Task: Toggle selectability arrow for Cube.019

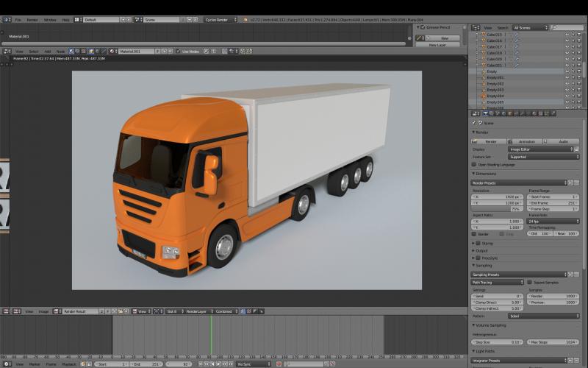Action: (x=573, y=53)
